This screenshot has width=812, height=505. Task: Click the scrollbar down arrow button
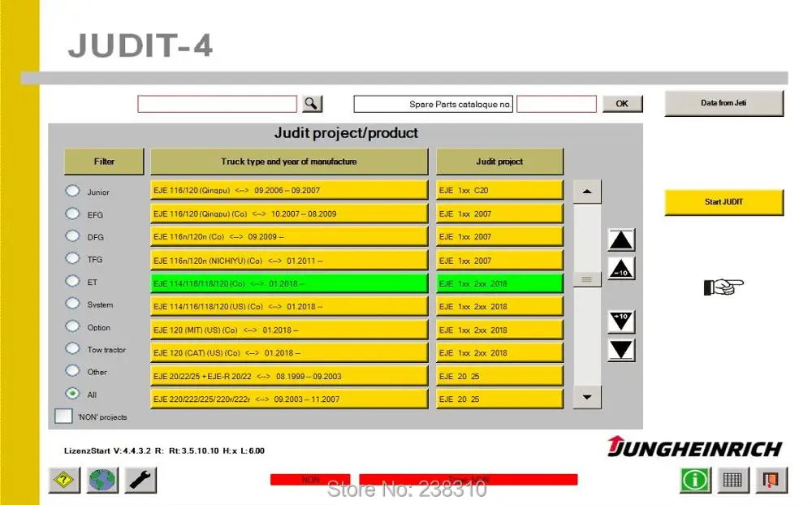click(587, 397)
